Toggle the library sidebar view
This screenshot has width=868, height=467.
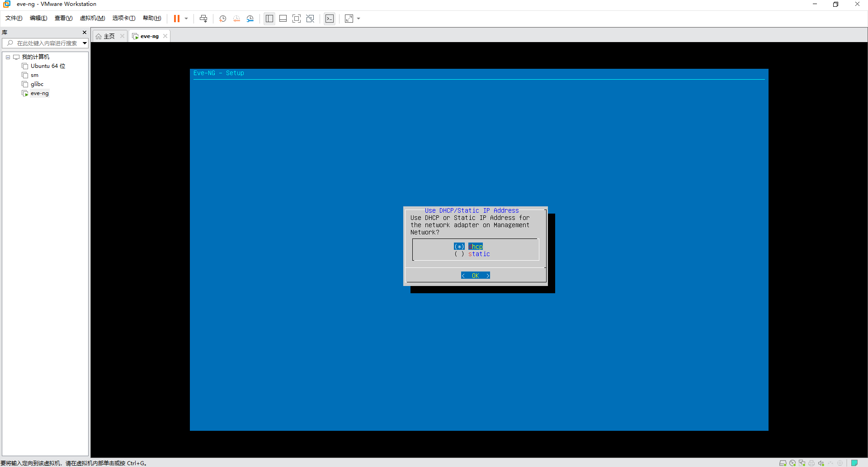pyautogui.click(x=269, y=19)
